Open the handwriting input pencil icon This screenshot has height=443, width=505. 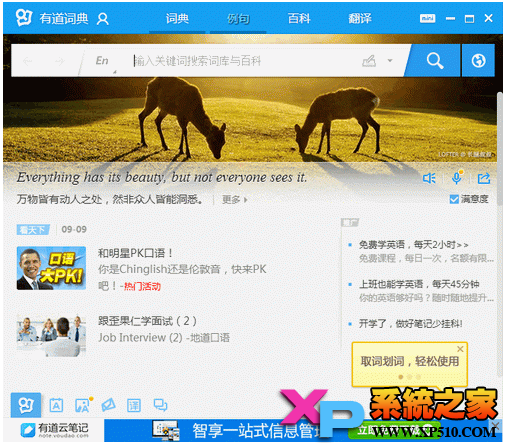(x=369, y=61)
